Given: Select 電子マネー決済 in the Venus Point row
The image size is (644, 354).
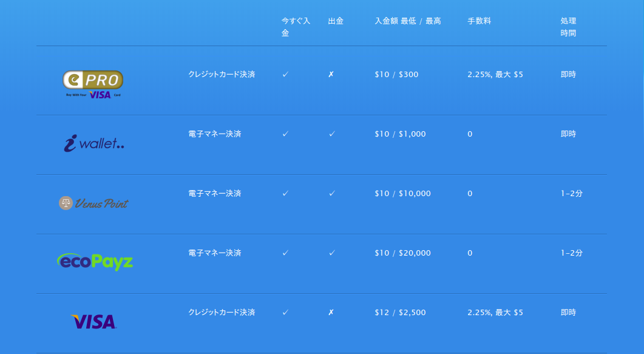Looking at the screenshot, I should (x=215, y=194).
